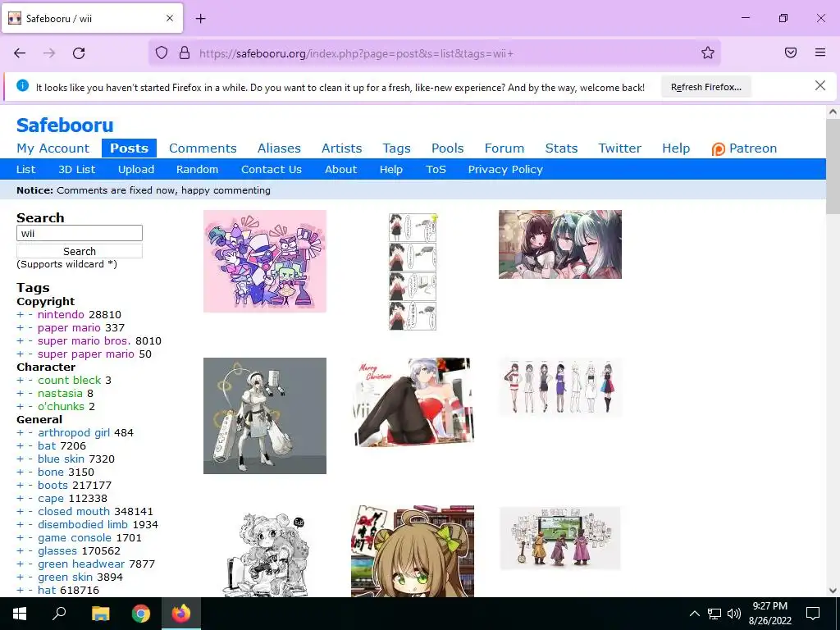Open the Upload submenu item

click(x=136, y=169)
